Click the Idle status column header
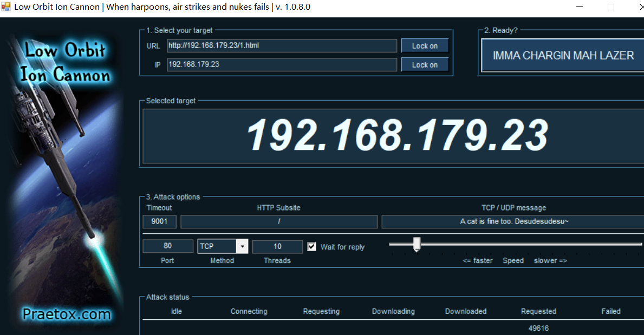 tap(176, 311)
